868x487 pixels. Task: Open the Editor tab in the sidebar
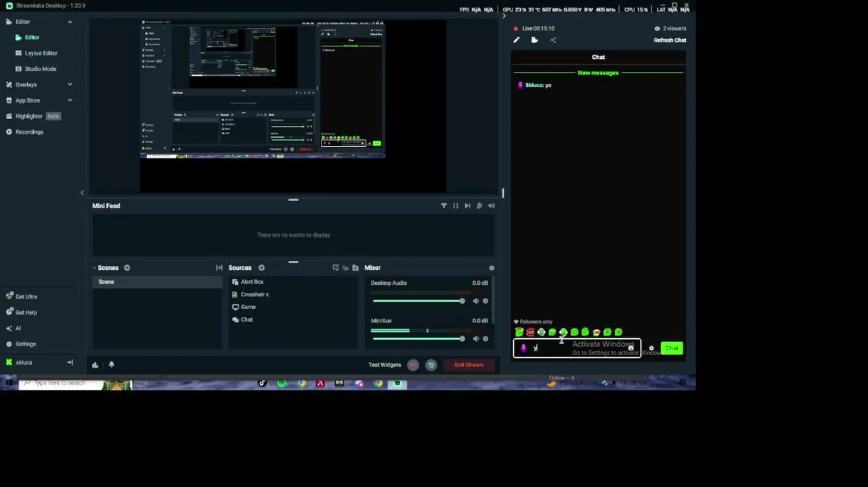[x=32, y=37]
